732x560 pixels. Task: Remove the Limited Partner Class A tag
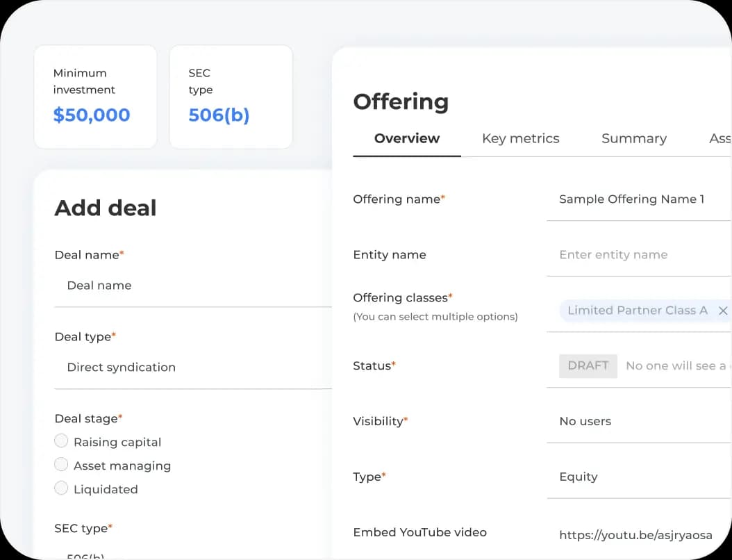[722, 311]
